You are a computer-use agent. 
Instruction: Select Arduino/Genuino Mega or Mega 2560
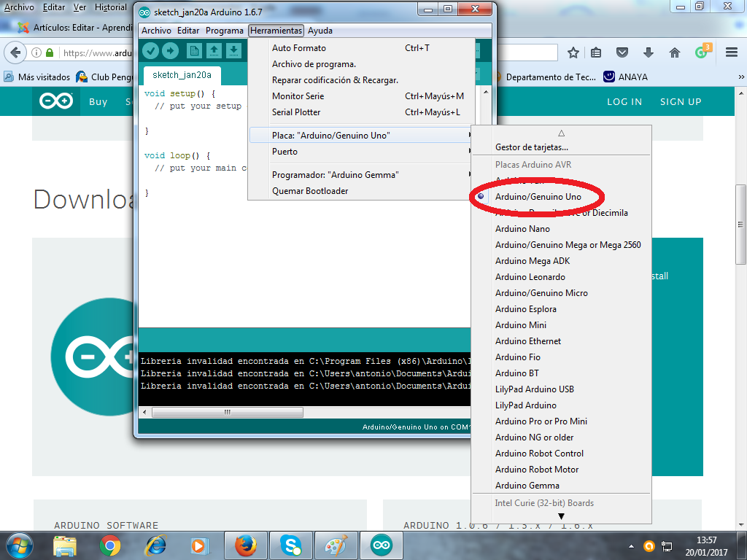click(x=561, y=245)
